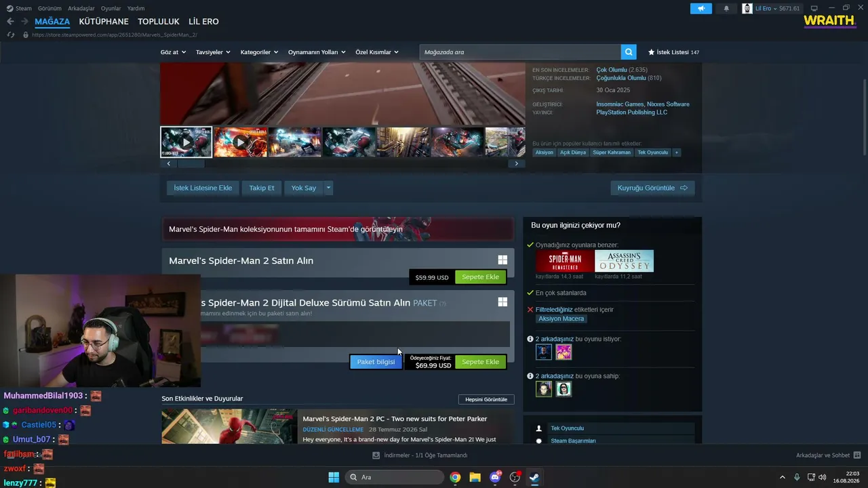Switch to TOPLULUK tab

(x=159, y=22)
